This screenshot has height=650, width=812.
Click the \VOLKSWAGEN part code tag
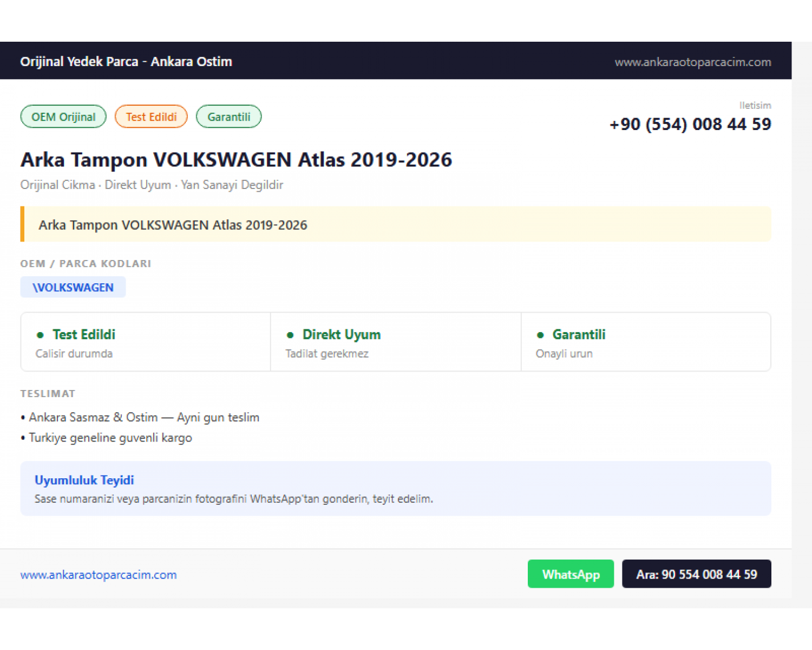(x=73, y=287)
